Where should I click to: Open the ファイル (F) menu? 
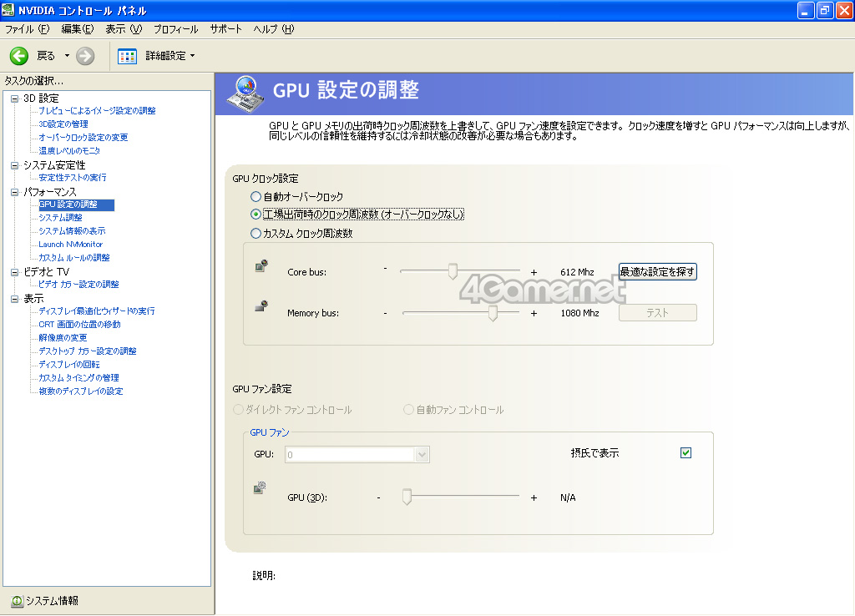(x=28, y=29)
